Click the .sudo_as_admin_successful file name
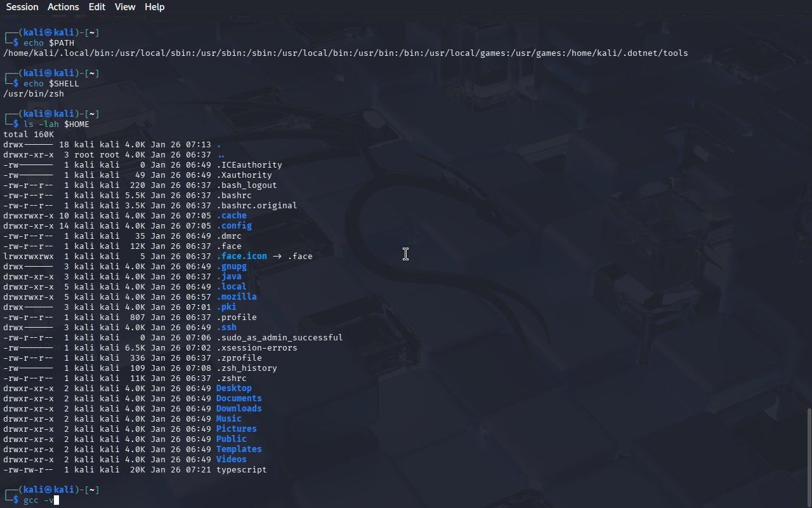Screen dimensions: 812x508 point(279,338)
